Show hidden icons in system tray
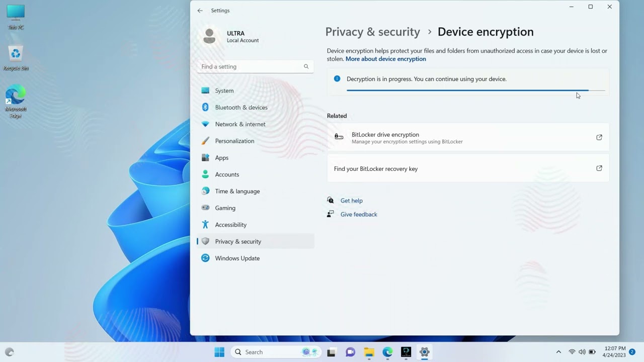The width and height of the screenshot is (644, 362). (x=558, y=352)
